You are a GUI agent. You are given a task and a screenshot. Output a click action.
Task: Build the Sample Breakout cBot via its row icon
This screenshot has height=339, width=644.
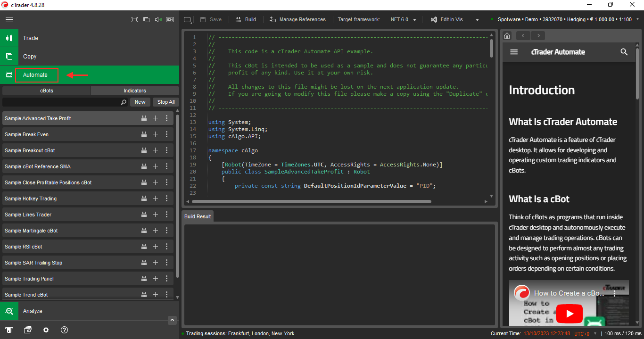click(x=144, y=150)
